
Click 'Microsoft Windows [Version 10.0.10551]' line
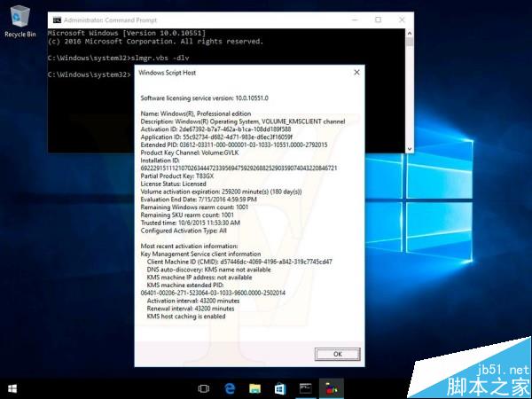[x=127, y=33]
